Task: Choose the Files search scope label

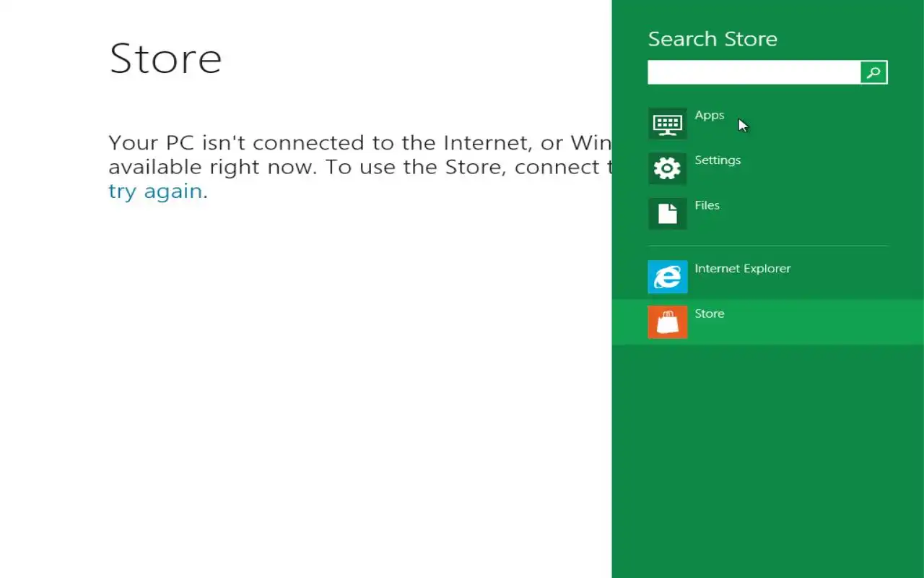Action: [x=707, y=205]
